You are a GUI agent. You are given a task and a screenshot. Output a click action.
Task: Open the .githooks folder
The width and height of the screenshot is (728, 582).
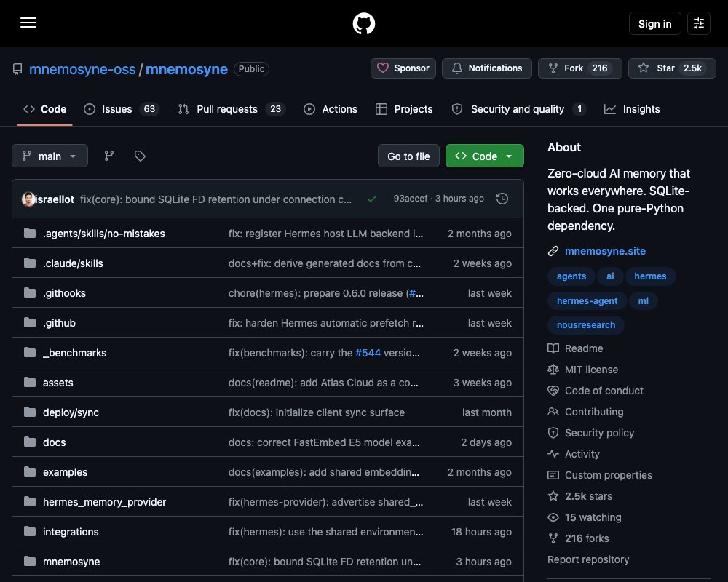(x=64, y=293)
